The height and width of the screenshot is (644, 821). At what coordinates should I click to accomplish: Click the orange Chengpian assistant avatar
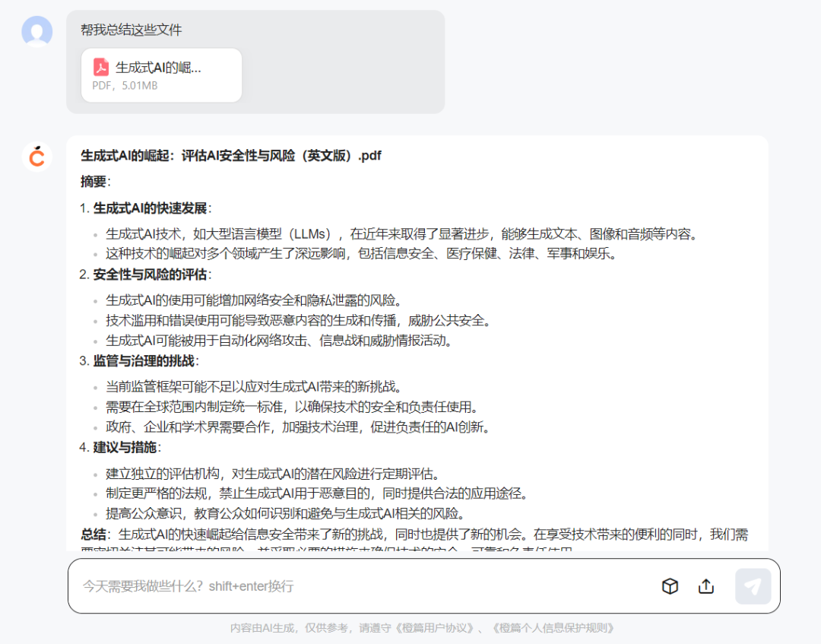click(x=36, y=157)
